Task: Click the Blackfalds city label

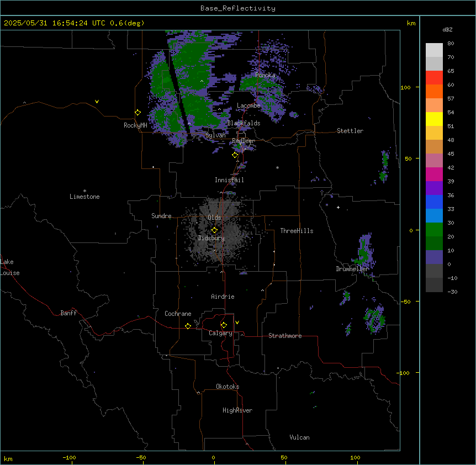Action: (x=244, y=123)
